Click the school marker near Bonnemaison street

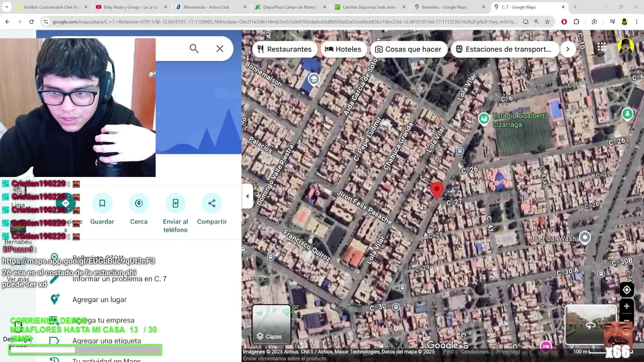314,79
